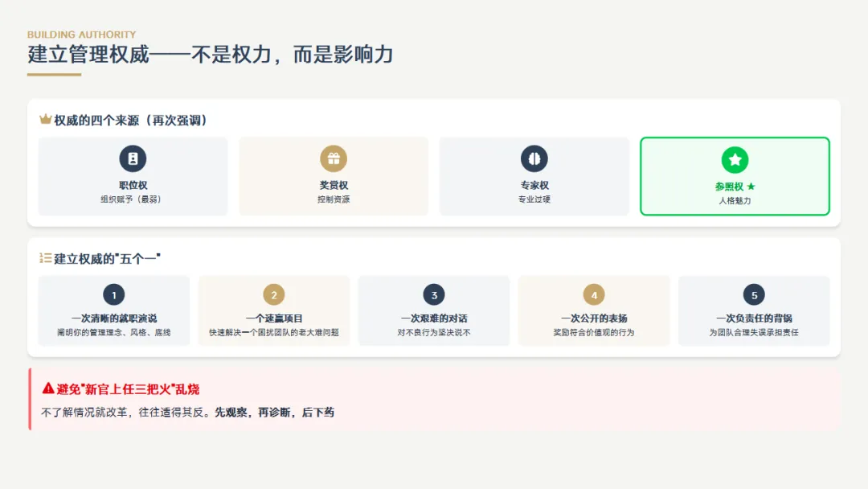The height and width of the screenshot is (489, 868).
Task: Click the 一次艰难的对话 card title
Action: 434,318
